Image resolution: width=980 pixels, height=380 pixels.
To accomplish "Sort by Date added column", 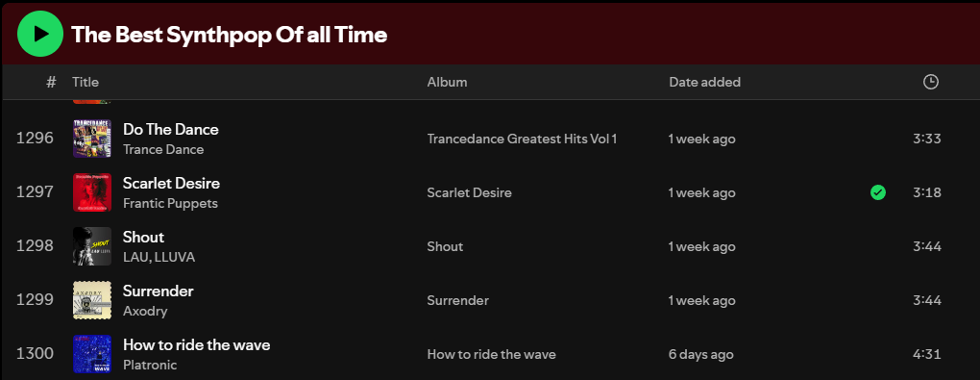I will pos(704,82).
